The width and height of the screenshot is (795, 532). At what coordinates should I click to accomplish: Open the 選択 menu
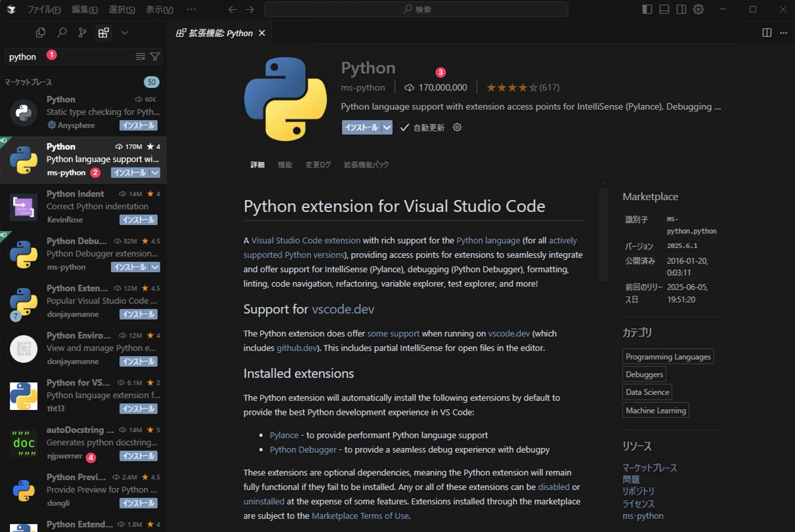click(x=122, y=10)
